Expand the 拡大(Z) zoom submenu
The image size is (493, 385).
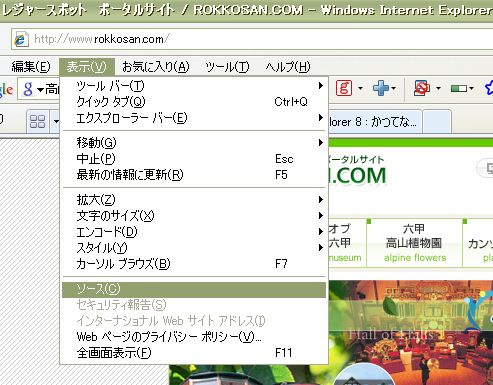(194, 200)
